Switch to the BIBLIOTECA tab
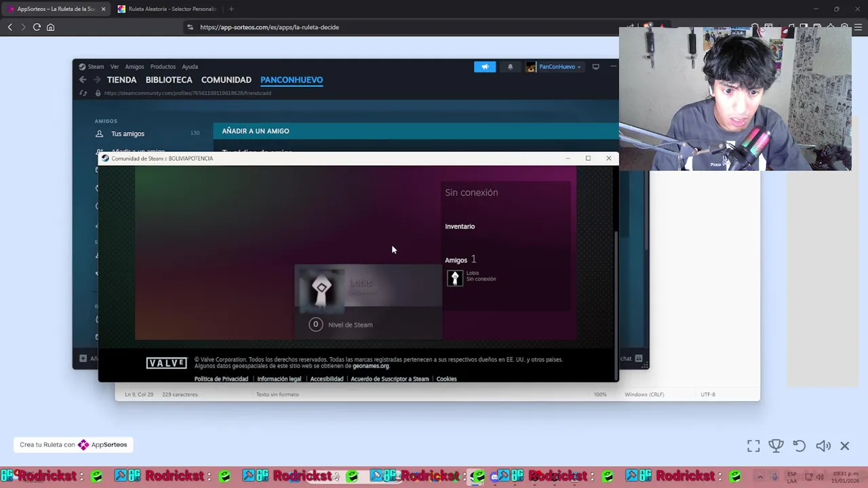The height and width of the screenshot is (488, 868). (x=169, y=80)
